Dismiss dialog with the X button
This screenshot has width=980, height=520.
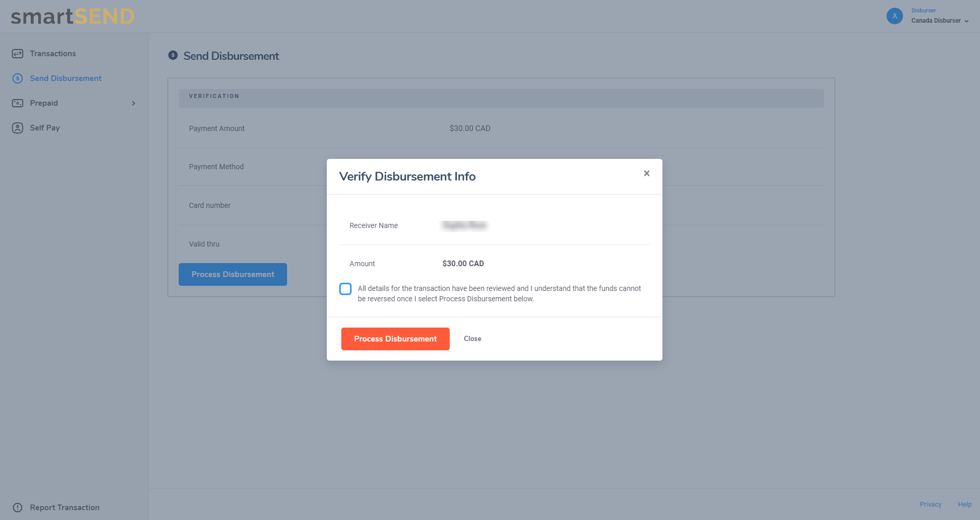[646, 174]
